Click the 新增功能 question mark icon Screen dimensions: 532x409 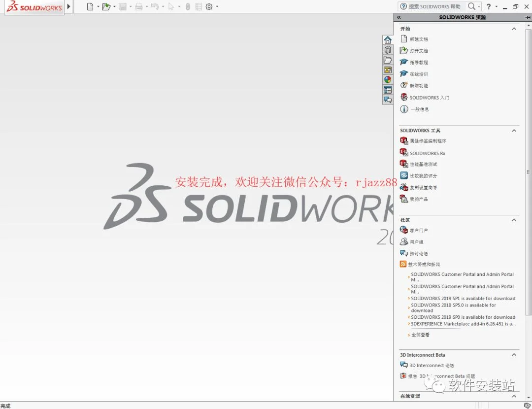tap(404, 85)
